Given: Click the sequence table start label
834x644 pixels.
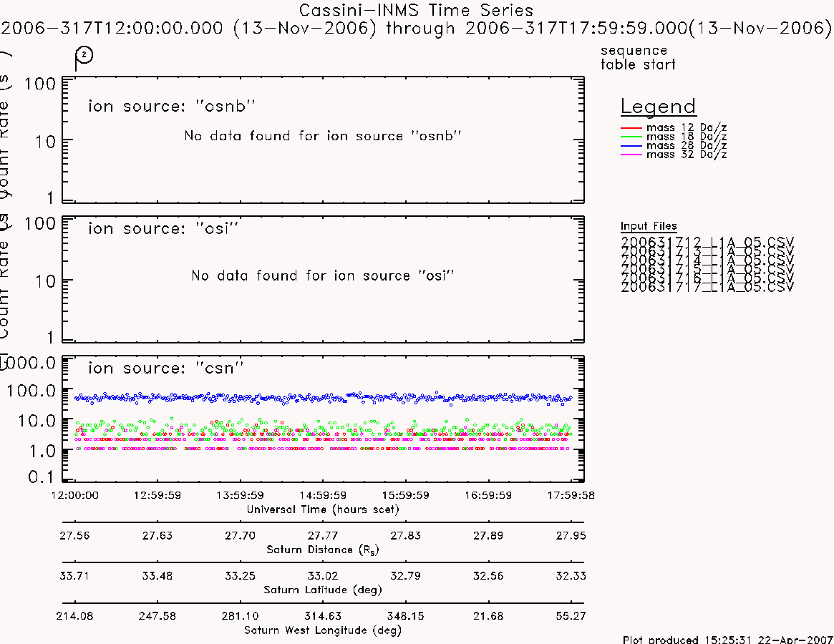Looking at the screenshot, I should (638, 57).
